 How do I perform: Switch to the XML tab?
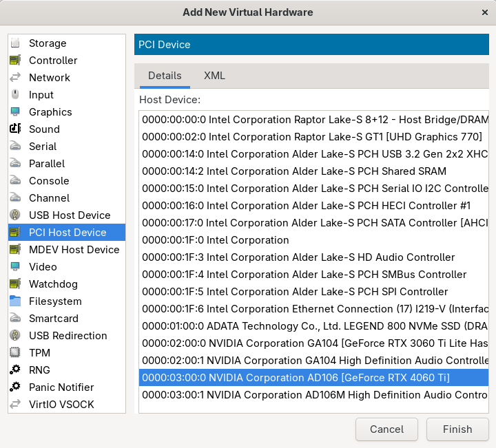(x=214, y=76)
